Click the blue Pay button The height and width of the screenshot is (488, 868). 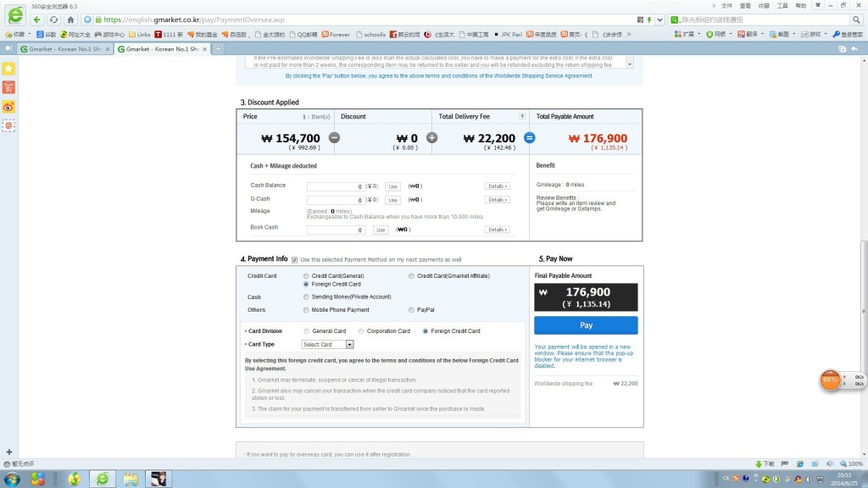586,325
